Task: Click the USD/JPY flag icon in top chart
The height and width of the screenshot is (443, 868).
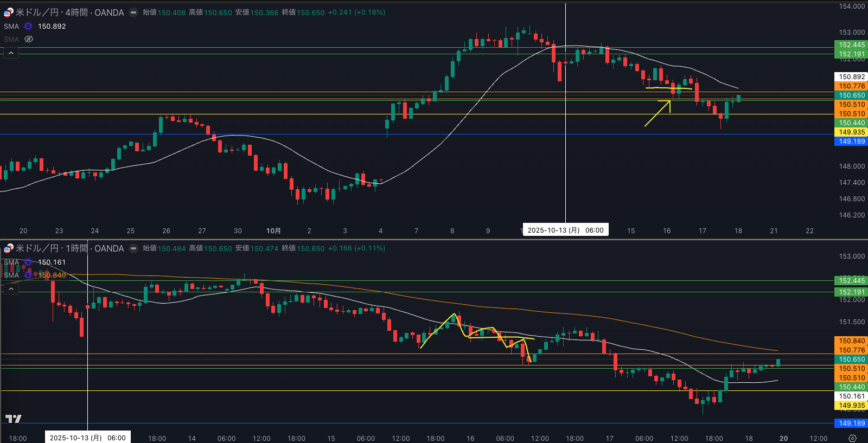Action: tap(8, 12)
